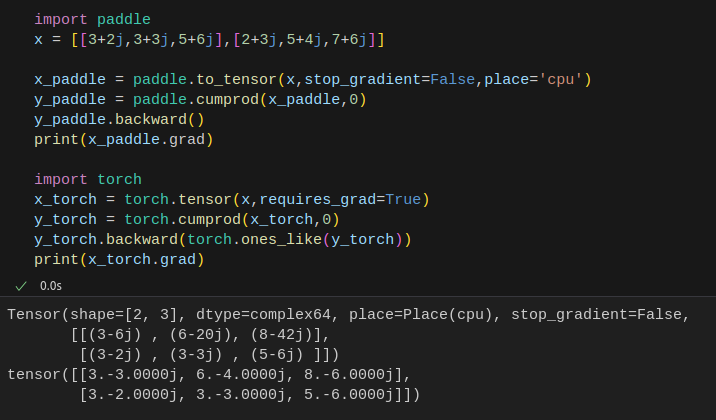Viewport: 716px width, 420px height.
Task: Click the print(x_torch.grad) statement
Action: [x=118, y=259]
